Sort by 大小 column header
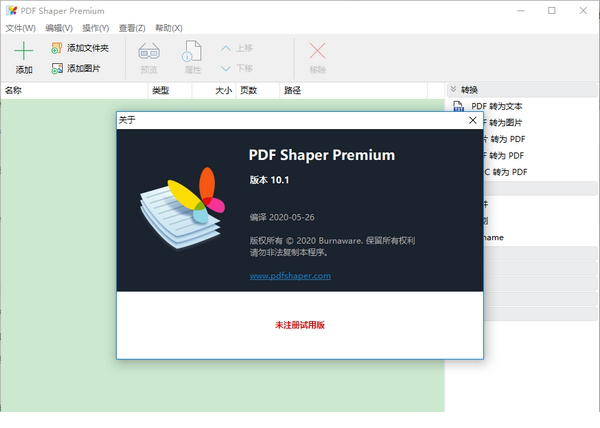 (214, 91)
